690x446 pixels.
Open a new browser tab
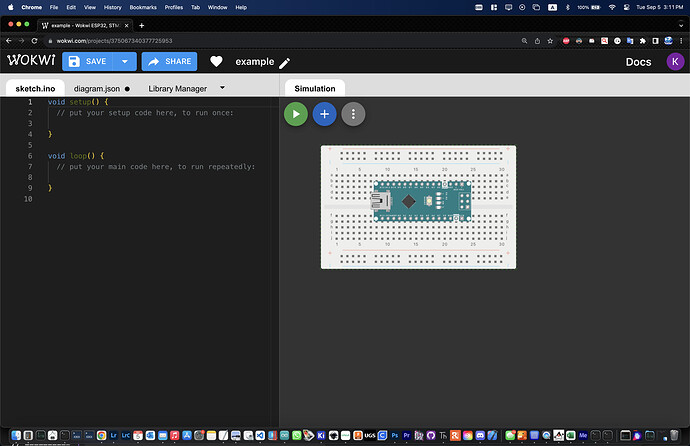pos(141,24)
